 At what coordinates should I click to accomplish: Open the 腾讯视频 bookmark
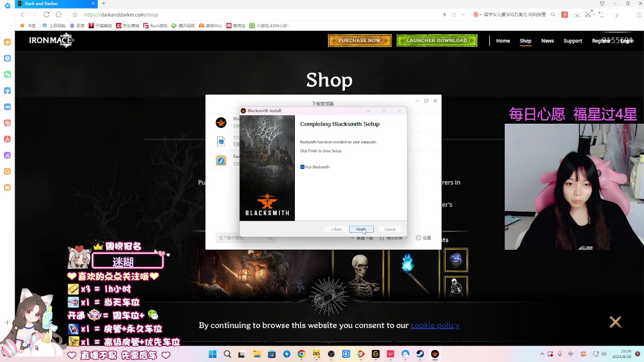(183, 26)
